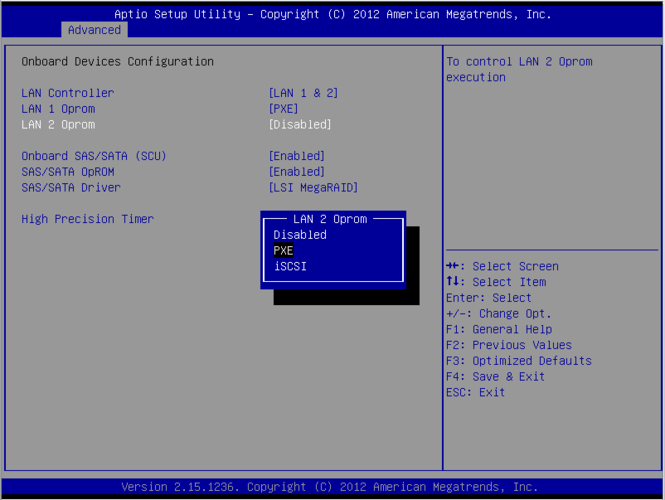Open the LAN Controller [LAN 1 & 2] value
Image resolution: width=665 pixels, height=500 pixels.
(x=304, y=93)
